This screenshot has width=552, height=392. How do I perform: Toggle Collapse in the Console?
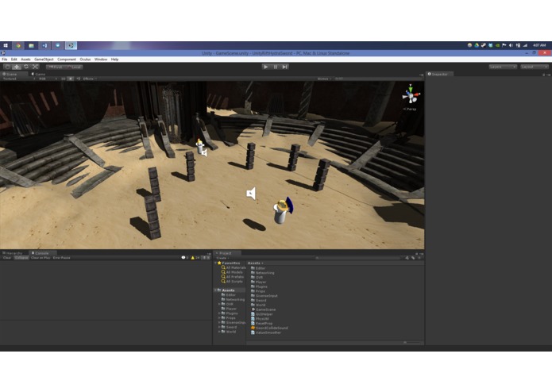click(21, 258)
